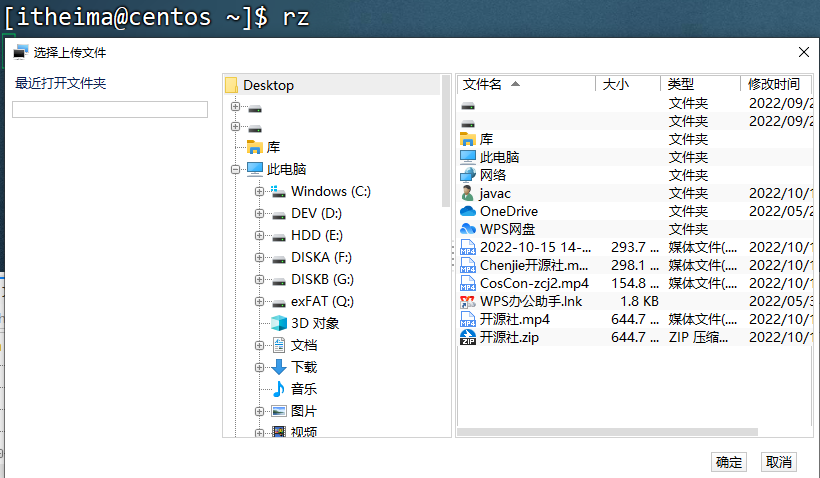
Task: Select the file Chenjie开源社.m... in list
Action: coord(534,265)
